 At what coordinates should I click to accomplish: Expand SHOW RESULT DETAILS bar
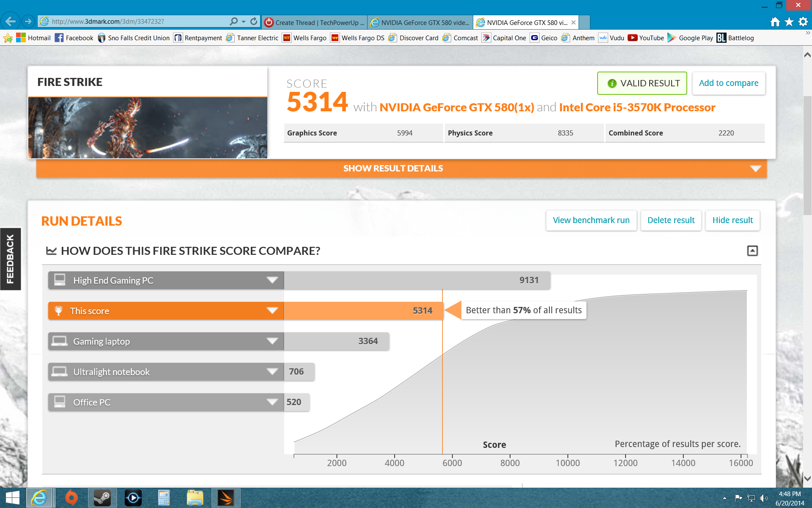click(x=401, y=168)
